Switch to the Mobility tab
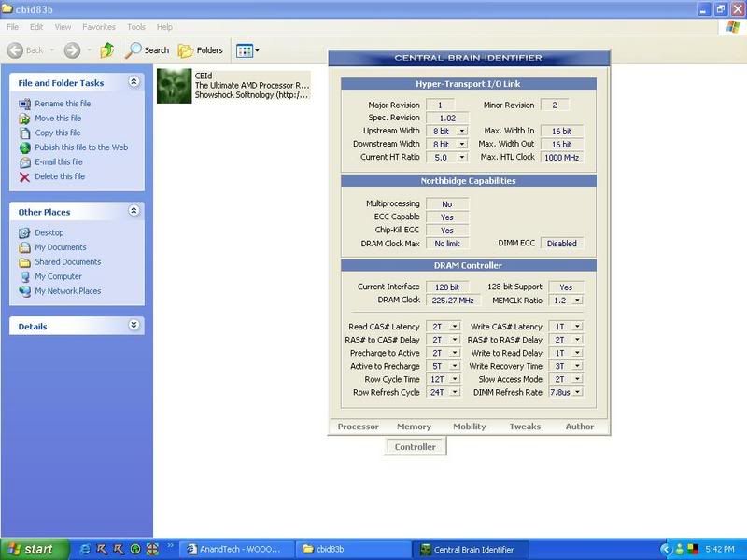This screenshot has height=560, width=747. click(470, 427)
